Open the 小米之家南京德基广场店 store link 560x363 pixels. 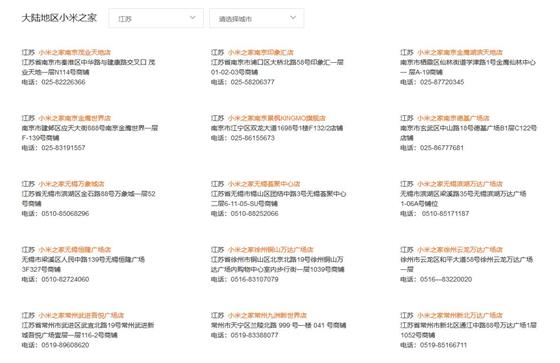pos(453,118)
